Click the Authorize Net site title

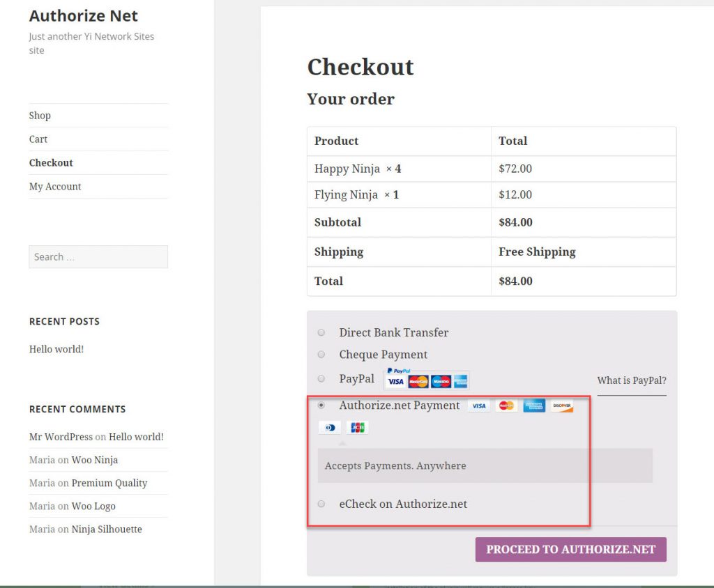click(84, 16)
